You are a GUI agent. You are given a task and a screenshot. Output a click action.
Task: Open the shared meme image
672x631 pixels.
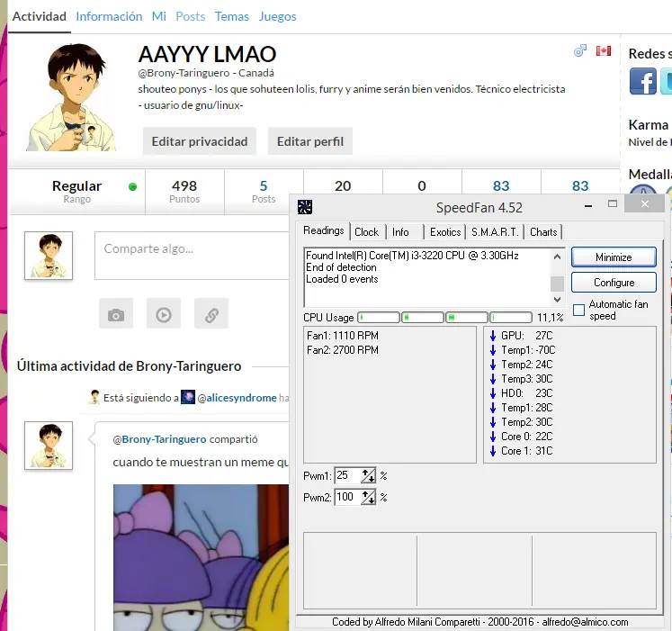(201, 558)
